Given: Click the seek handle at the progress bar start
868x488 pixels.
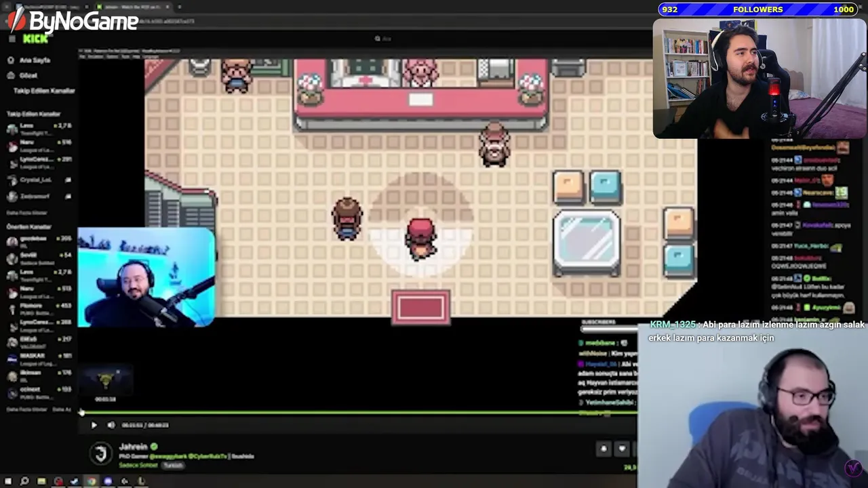Looking at the screenshot, I should (81, 412).
